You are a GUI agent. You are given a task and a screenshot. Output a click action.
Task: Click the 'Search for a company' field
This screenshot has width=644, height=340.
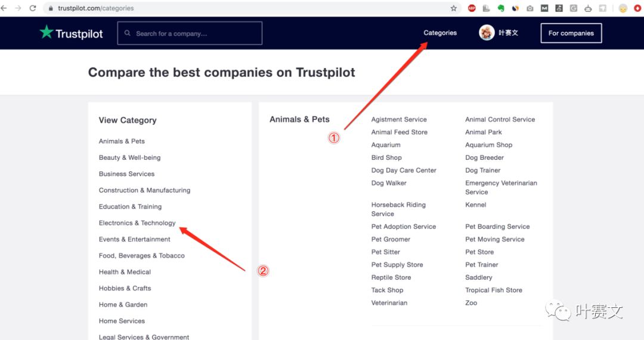pyautogui.click(x=190, y=33)
